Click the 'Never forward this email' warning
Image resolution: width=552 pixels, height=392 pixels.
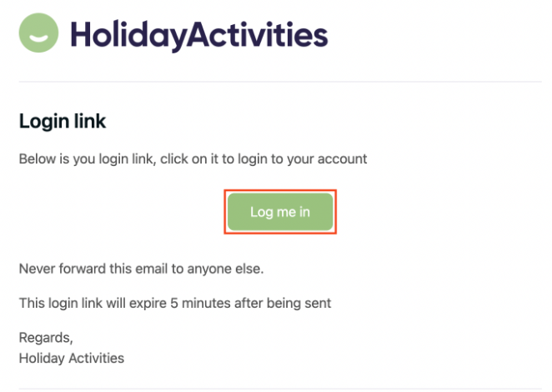tap(141, 269)
